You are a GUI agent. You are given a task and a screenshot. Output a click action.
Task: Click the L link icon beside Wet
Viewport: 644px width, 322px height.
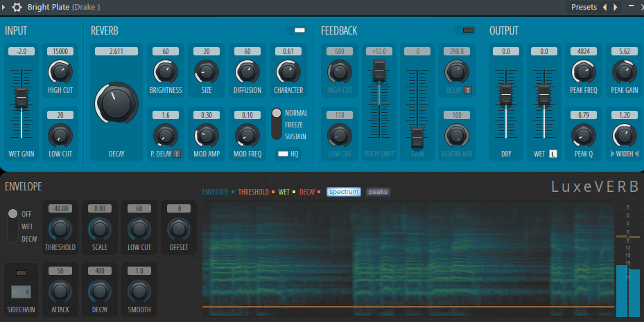coord(554,154)
